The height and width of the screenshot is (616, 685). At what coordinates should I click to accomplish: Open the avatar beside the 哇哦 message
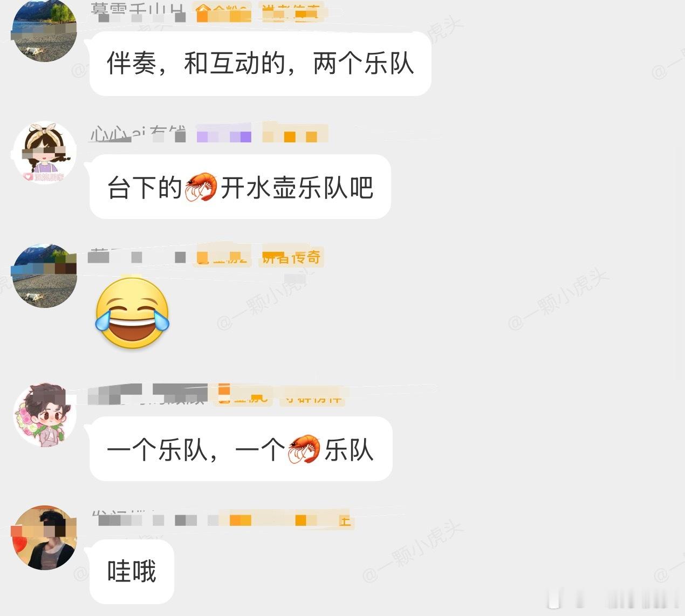45,538
